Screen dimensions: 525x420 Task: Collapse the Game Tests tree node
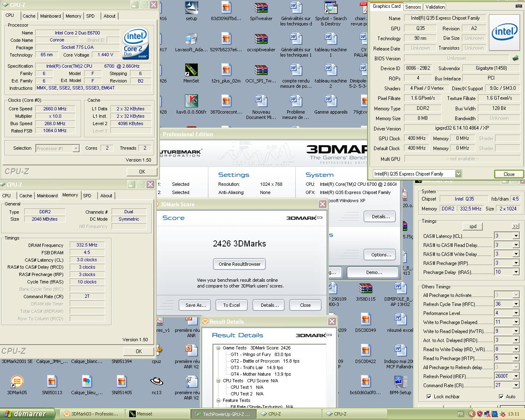coord(219,348)
